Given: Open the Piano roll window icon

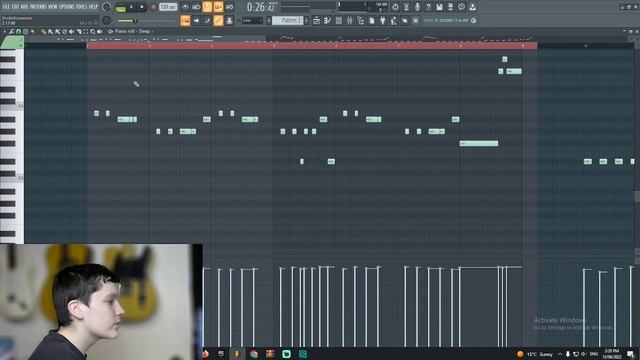Looking at the screenshot, I should pos(327,20).
